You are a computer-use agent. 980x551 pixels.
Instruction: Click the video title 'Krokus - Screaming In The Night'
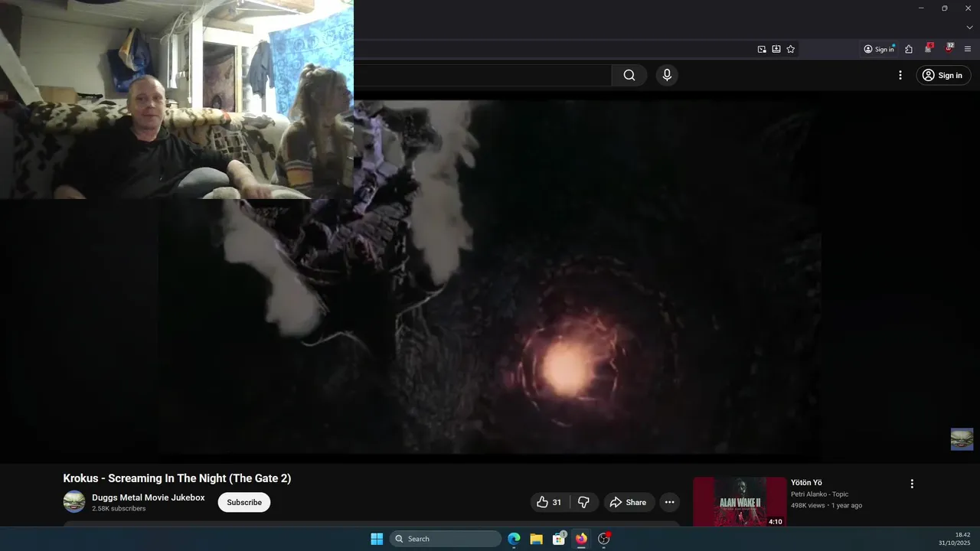(x=177, y=478)
